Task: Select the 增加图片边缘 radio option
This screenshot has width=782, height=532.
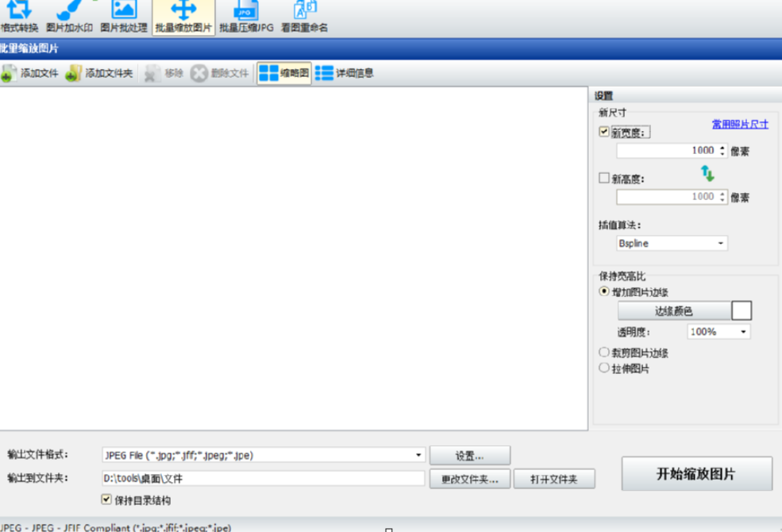Action: click(604, 291)
